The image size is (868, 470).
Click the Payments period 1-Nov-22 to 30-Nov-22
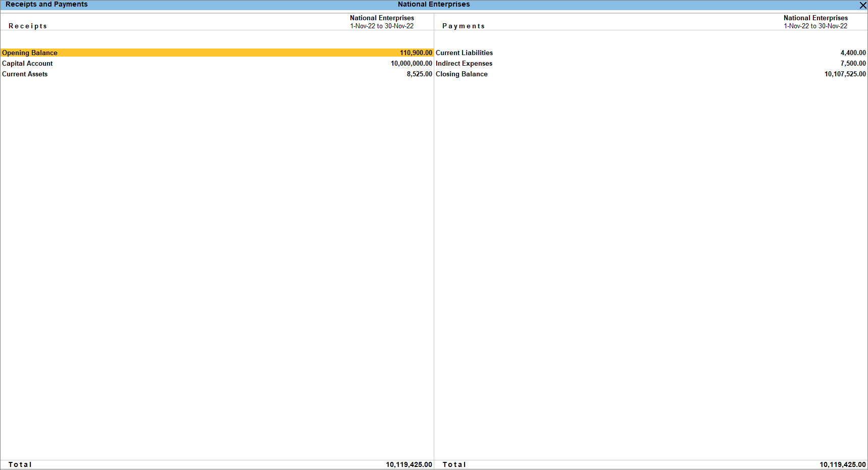coord(815,26)
